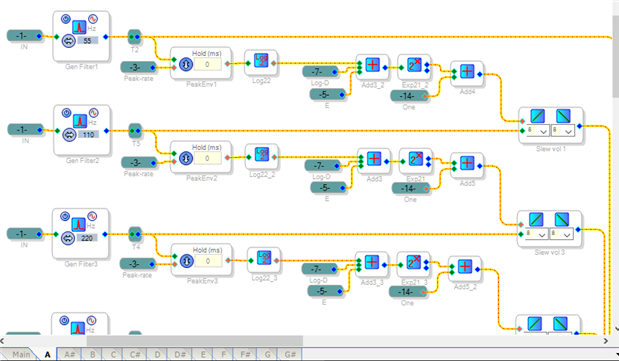This screenshot has height=361, width=619.
Task: Switch to the Main tab
Action: 20,354
